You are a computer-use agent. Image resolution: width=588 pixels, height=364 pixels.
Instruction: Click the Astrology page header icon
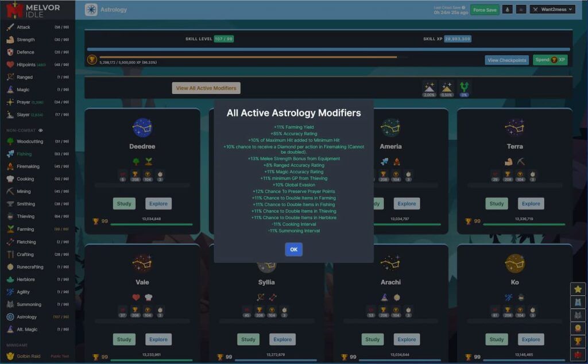(91, 10)
